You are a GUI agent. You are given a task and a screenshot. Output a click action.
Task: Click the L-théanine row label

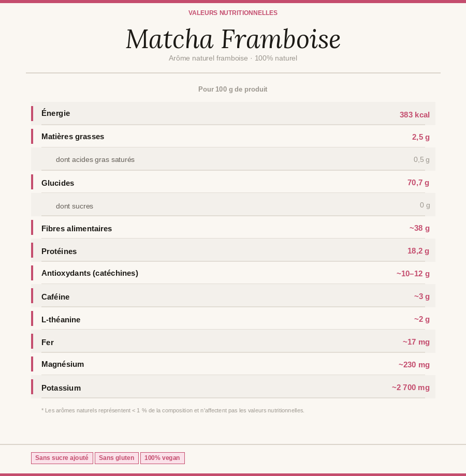[61, 320]
